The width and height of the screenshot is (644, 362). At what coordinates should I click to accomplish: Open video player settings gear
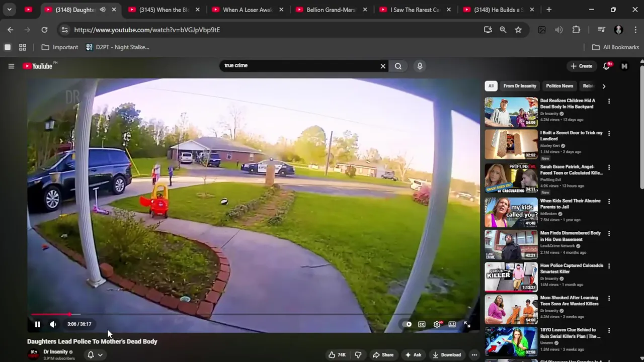point(437,324)
